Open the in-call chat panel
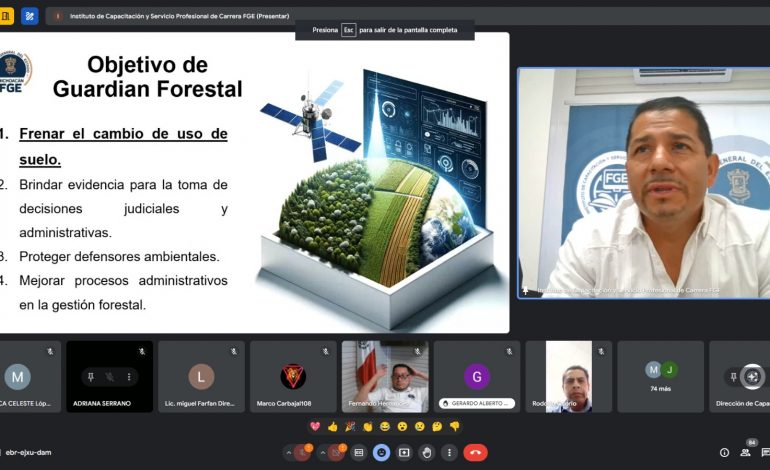The image size is (770, 470). point(766,453)
